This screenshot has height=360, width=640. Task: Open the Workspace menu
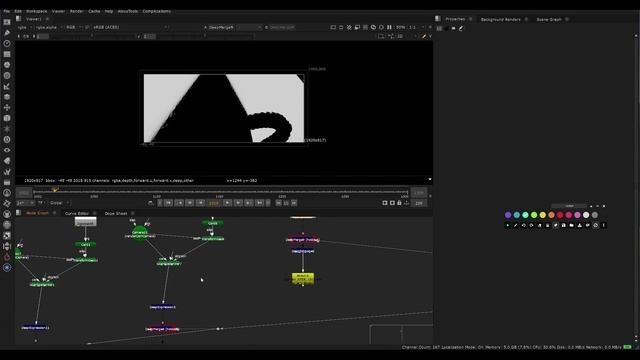pos(37,11)
